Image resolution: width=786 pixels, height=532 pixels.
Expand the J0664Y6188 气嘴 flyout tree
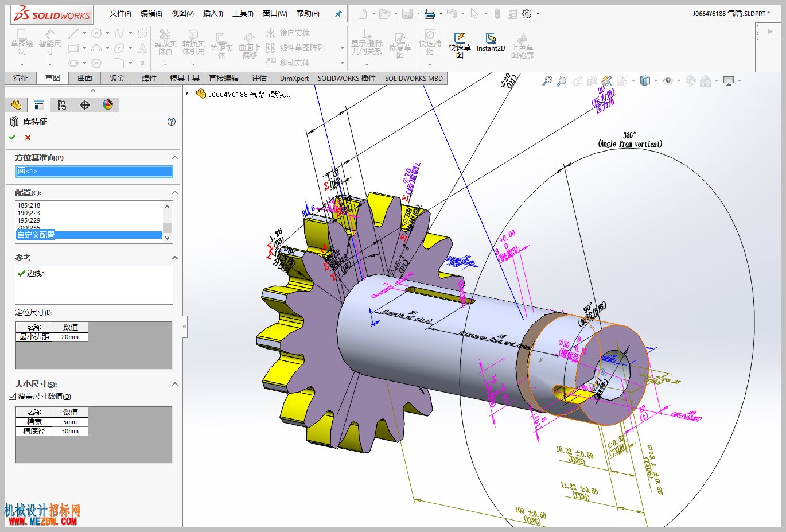click(188, 94)
